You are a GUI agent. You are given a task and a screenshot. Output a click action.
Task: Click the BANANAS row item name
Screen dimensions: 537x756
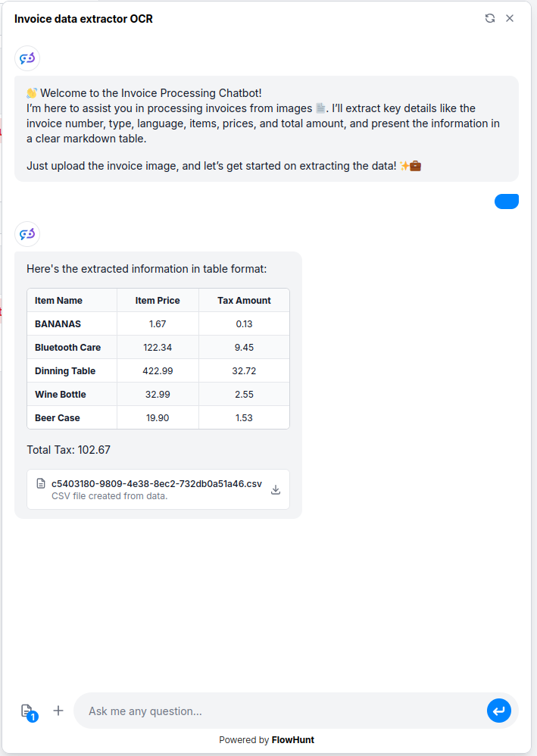(x=58, y=324)
